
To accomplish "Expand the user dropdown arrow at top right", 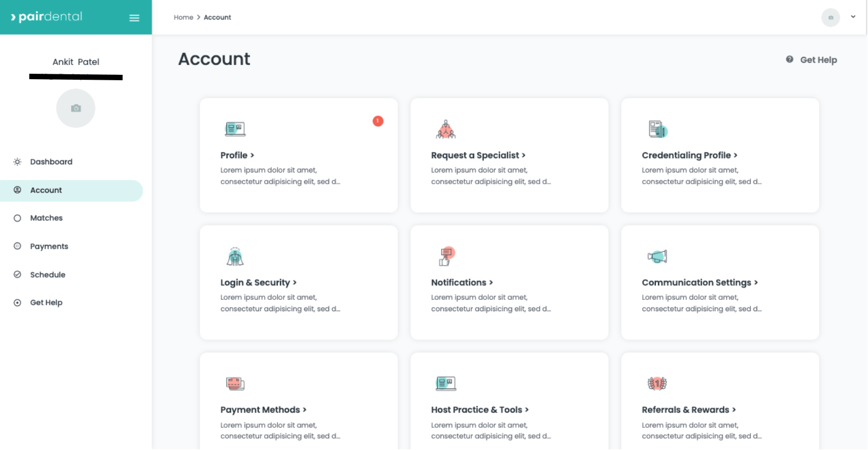I will 853,17.
